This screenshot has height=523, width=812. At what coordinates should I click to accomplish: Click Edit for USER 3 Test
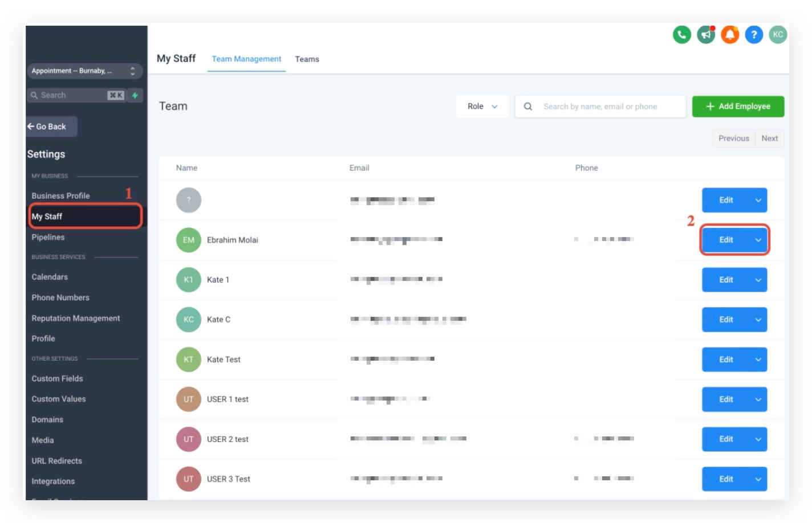pos(726,479)
